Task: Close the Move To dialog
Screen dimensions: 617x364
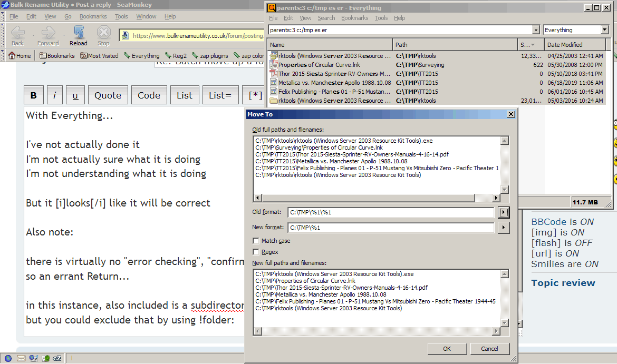Action: pyautogui.click(x=511, y=114)
